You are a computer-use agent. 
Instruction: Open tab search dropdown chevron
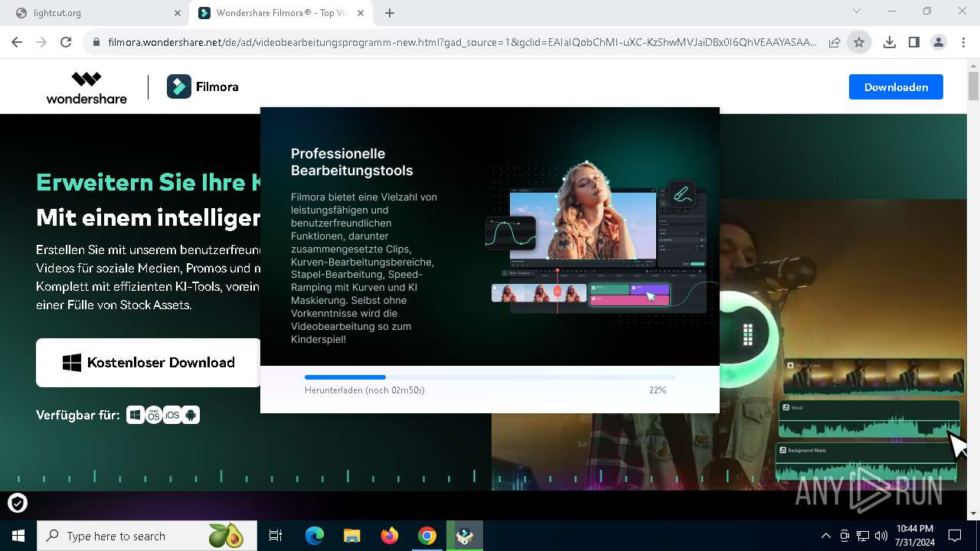tap(857, 11)
